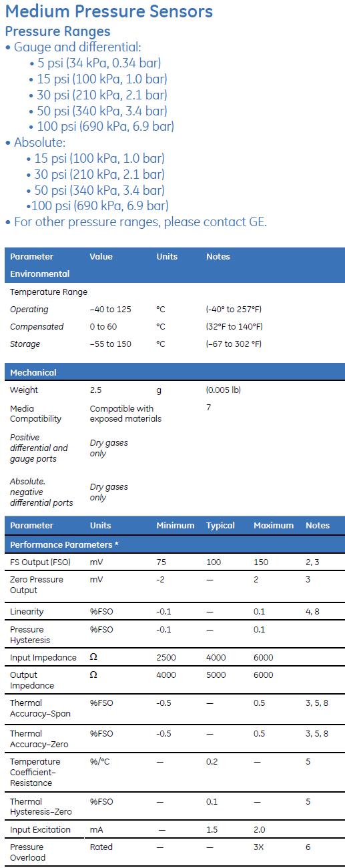Screen dimensions: 345x868
Task: Click Input Impedance typical '4000'
Action: [216, 657]
